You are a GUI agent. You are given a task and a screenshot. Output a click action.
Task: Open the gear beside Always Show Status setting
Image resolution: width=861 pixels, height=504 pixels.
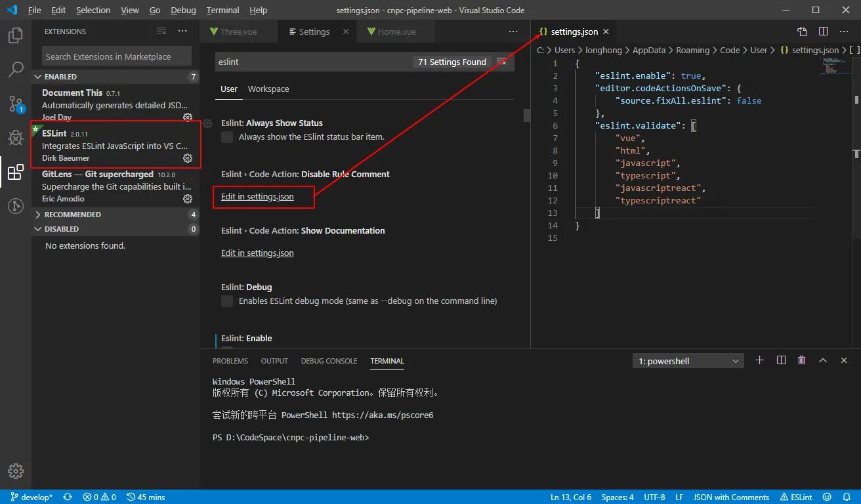207,123
